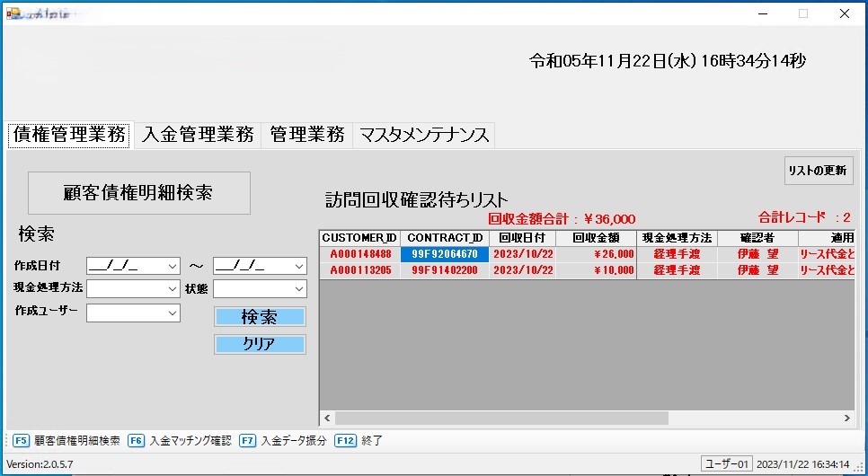The width and height of the screenshot is (868, 476).
Task: Open the 入金管理業務 tab
Action: pos(198,135)
